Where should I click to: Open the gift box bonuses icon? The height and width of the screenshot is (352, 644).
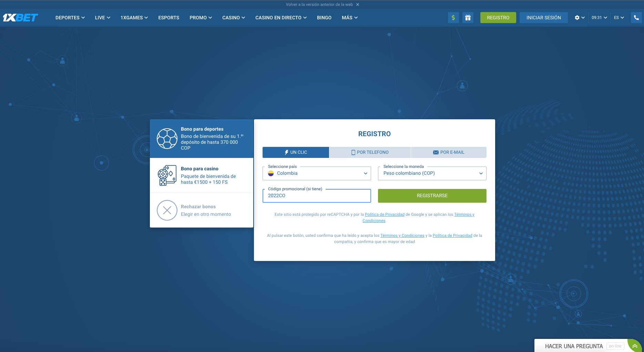[468, 18]
